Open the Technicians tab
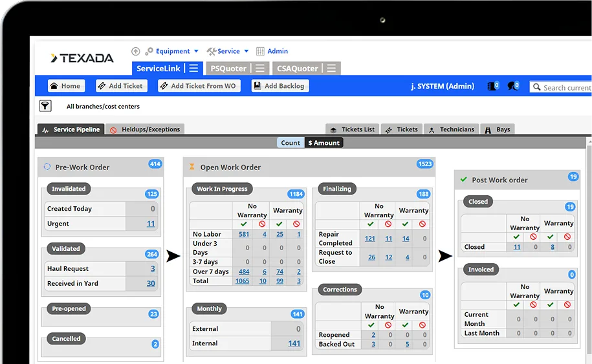Screen dimensions: 592x364 pos(452,129)
